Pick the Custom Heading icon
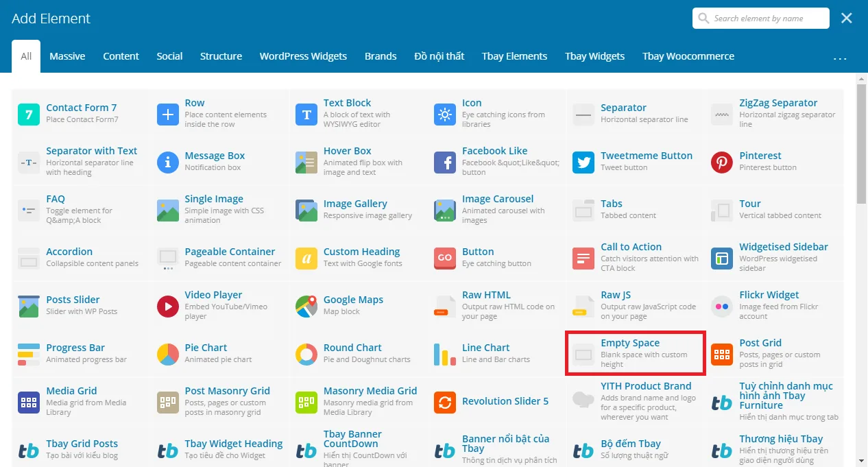Image resolution: width=868 pixels, height=467 pixels. (x=306, y=258)
